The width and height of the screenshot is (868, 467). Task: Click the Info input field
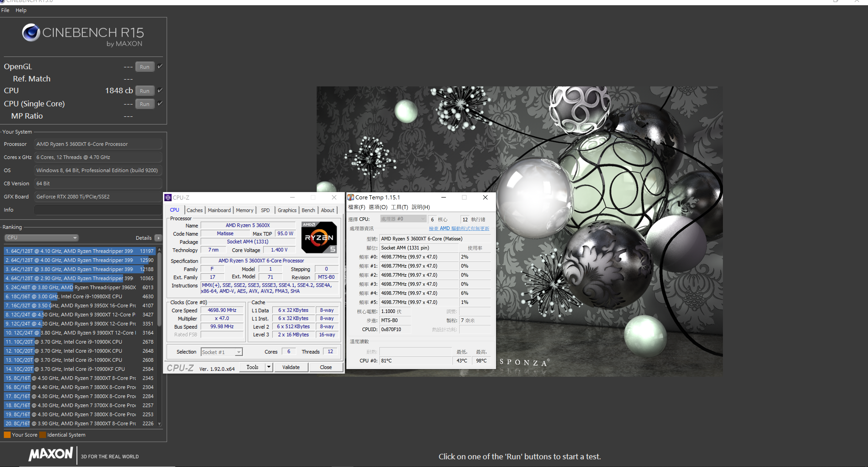(x=98, y=210)
